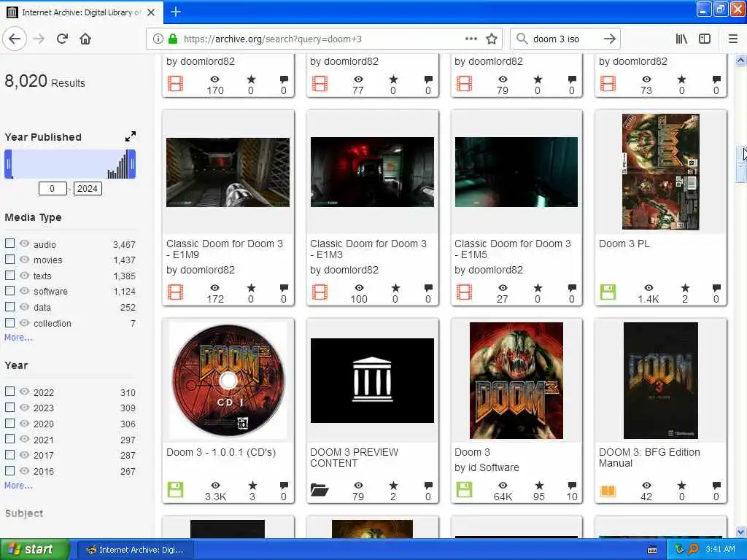Show site information icon in address bar
Image resolution: width=747 pixels, height=560 pixels.
click(x=158, y=39)
